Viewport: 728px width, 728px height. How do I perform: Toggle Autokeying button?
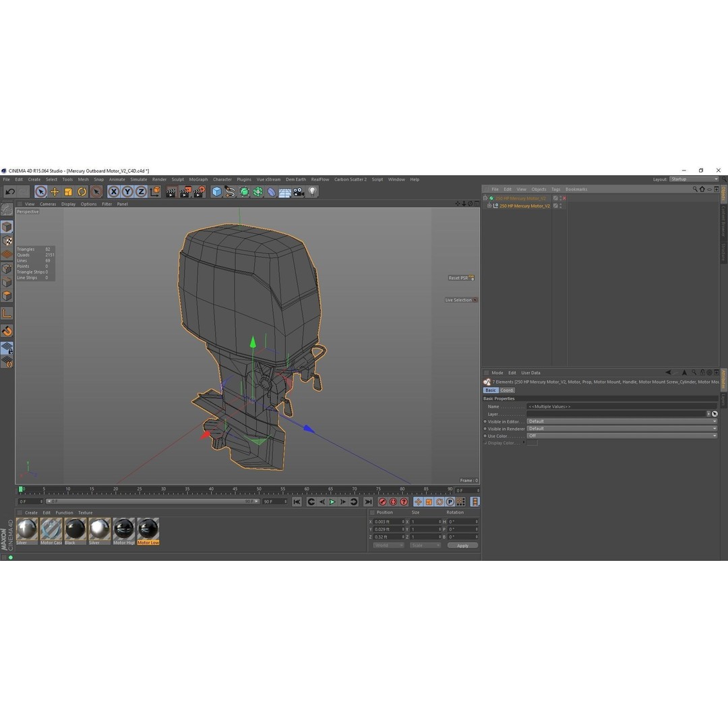[x=393, y=502]
